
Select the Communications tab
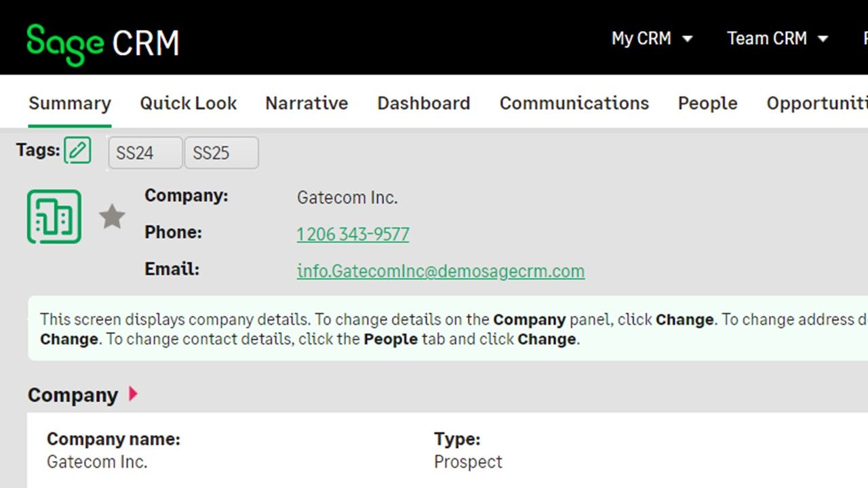coord(574,103)
